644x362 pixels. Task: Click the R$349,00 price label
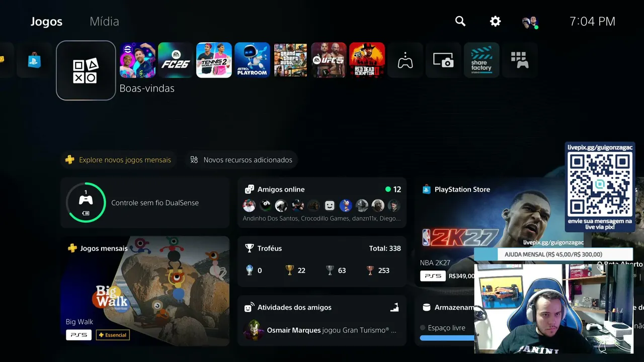point(462,276)
